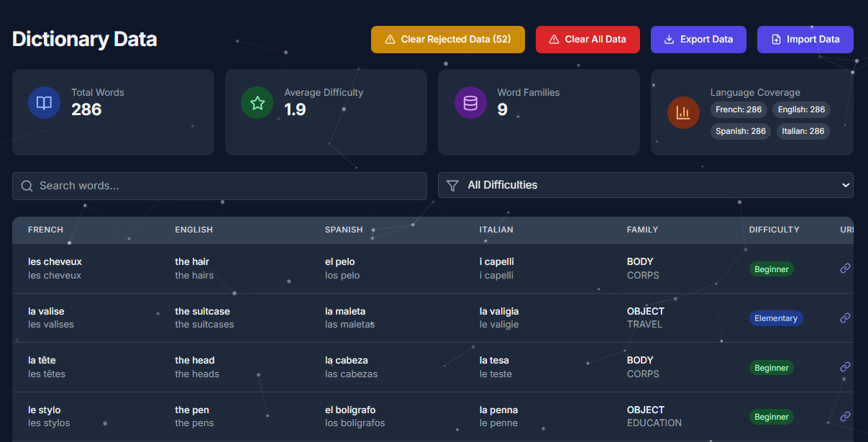Open the URL link icon for la tête
The image size is (868, 442).
[x=846, y=366]
